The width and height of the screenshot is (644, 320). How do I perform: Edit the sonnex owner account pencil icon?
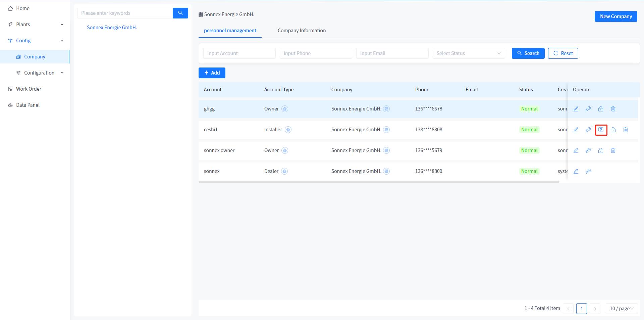click(576, 150)
